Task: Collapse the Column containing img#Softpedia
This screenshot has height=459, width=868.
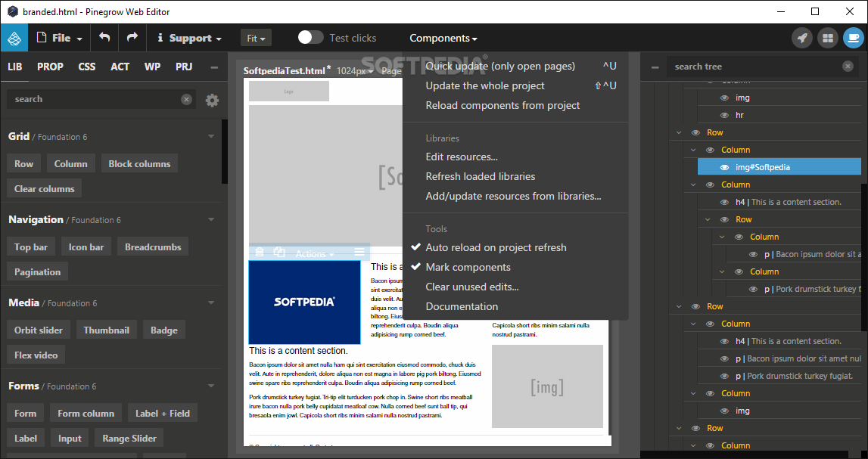Action: click(693, 150)
